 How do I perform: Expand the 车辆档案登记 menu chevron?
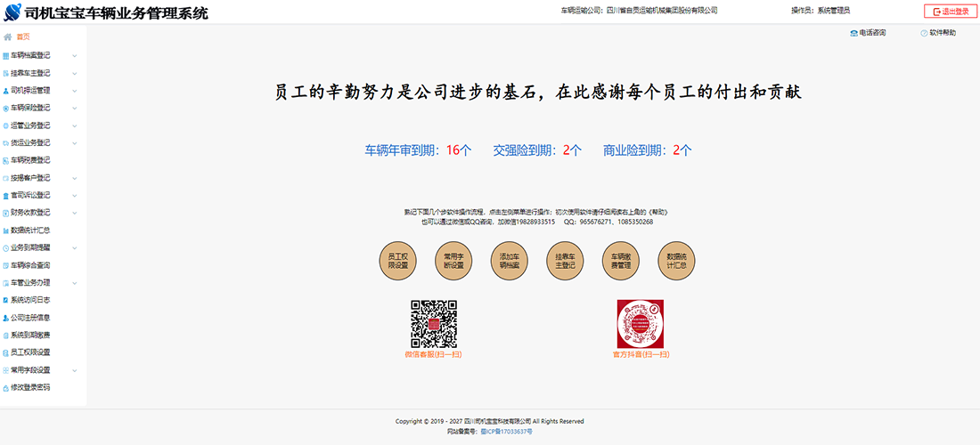pos(74,55)
